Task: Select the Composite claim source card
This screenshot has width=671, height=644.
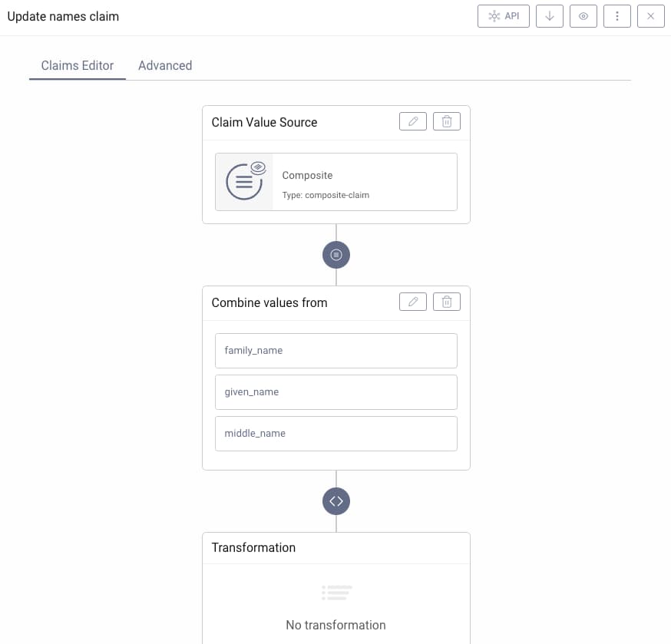Action: tap(336, 182)
